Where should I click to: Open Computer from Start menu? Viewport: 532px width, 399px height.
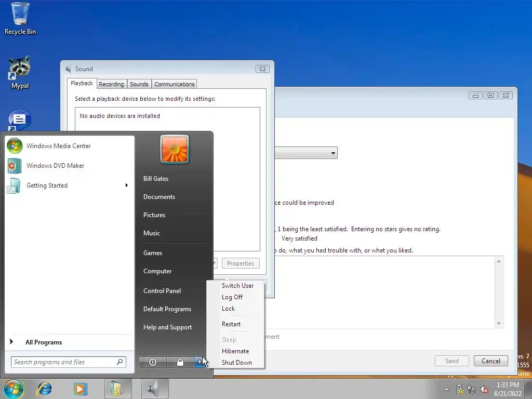157,271
